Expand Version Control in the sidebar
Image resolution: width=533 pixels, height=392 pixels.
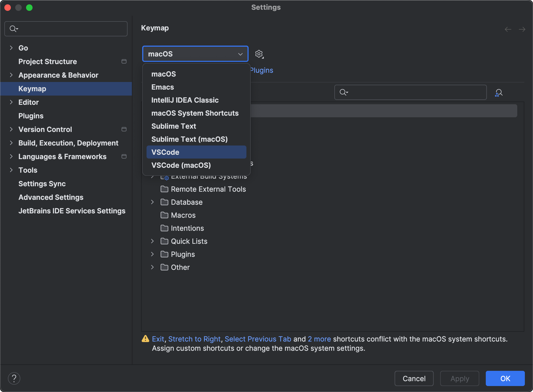pyautogui.click(x=11, y=129)
